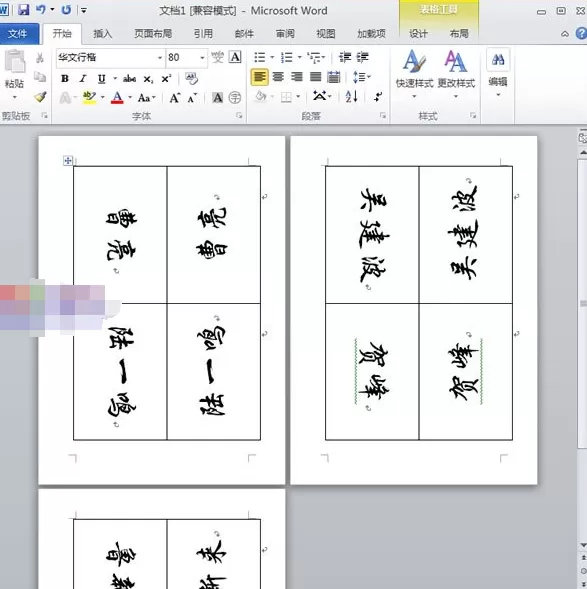Viewport: 587px width, 589px height.
Task: Toggle Bold formatting
Action: click(65, 79)
